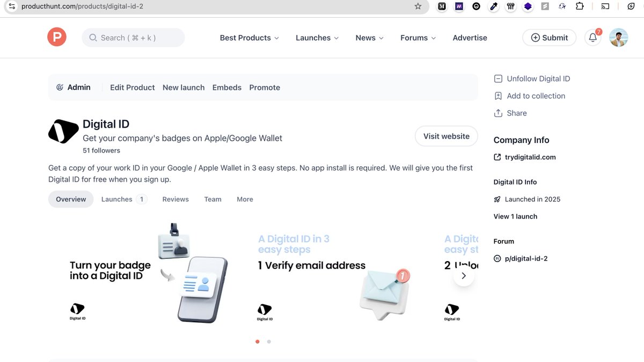644x362 pixels.
Task: Click the Promote link
Action: click(265, 88)
